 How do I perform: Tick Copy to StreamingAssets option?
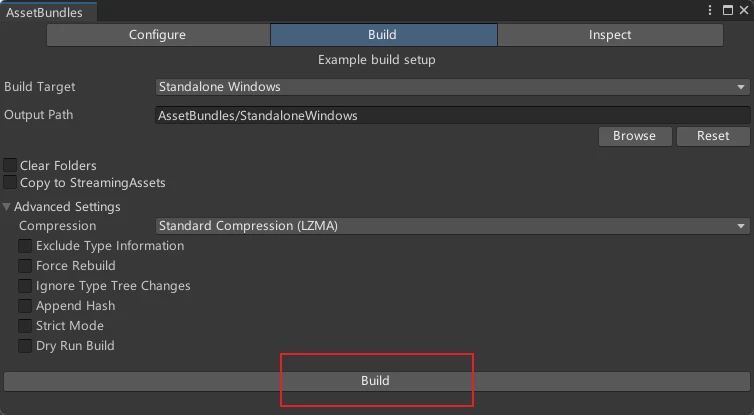(x=10, y=183)
